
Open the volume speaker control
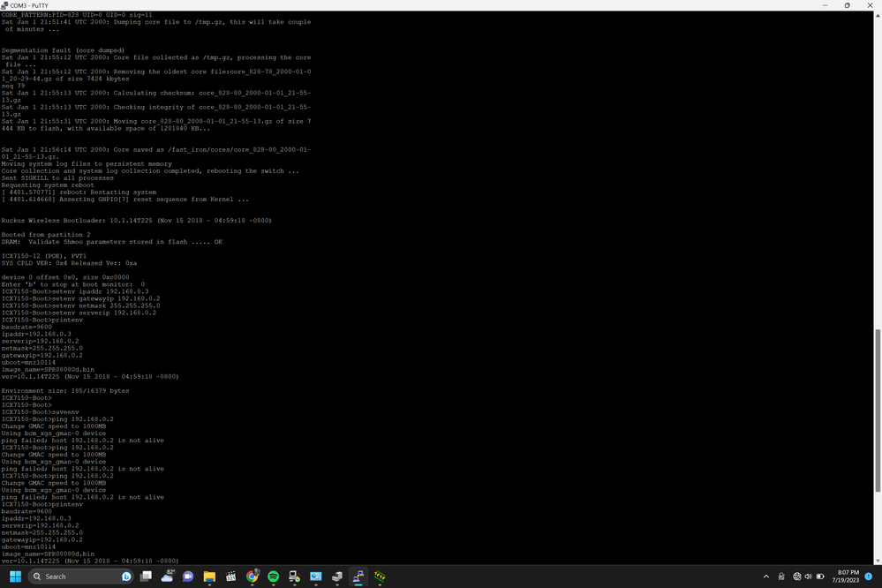click(809, 577)
